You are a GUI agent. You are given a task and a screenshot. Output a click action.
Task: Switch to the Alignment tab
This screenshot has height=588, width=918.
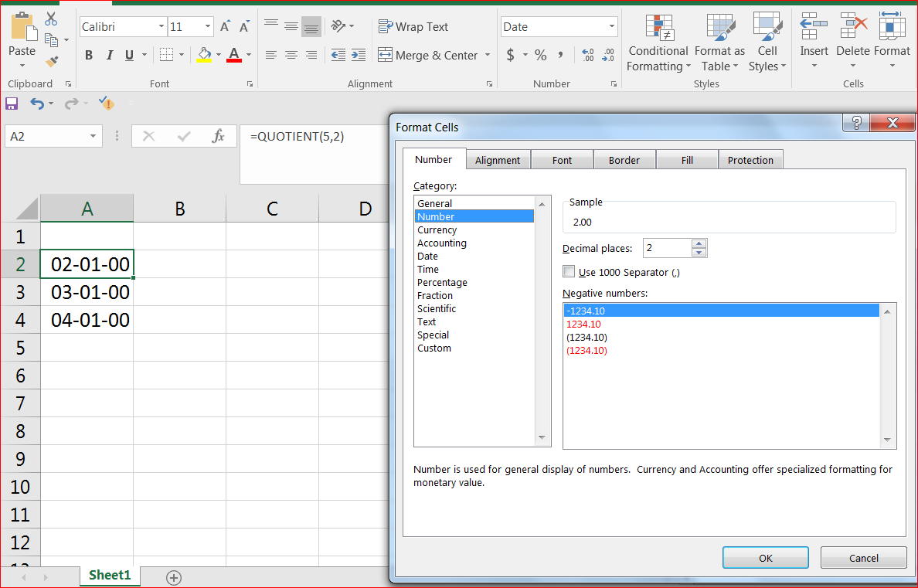point(498,160)
